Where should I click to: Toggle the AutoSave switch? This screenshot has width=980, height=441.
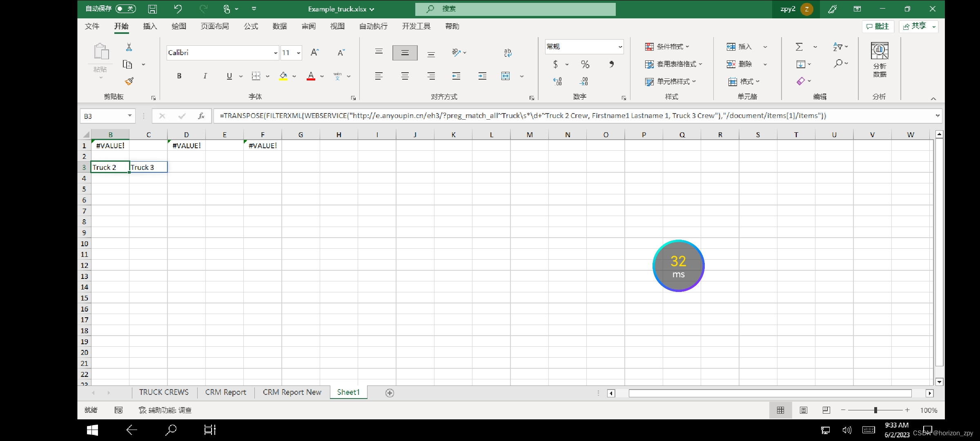(125, 9)
